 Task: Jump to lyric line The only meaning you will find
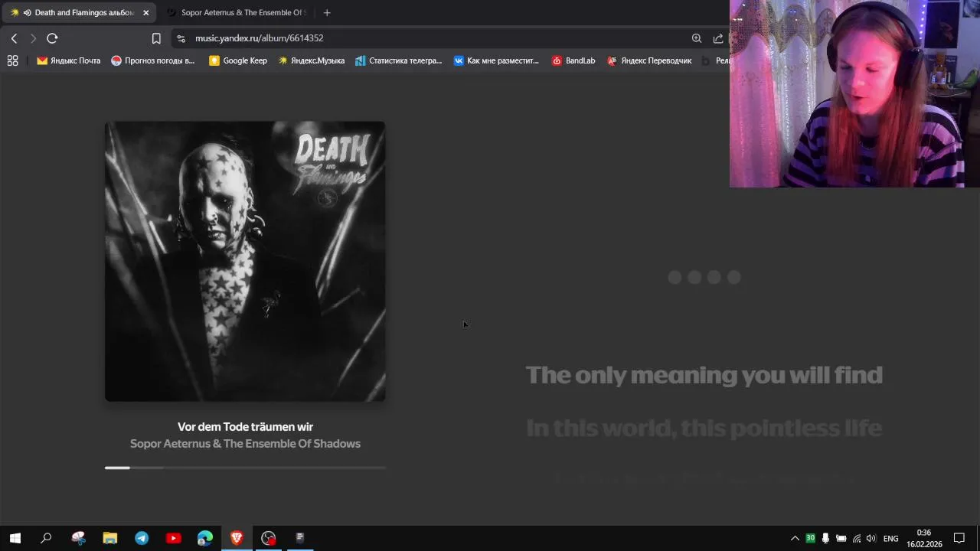coord(704,375)
